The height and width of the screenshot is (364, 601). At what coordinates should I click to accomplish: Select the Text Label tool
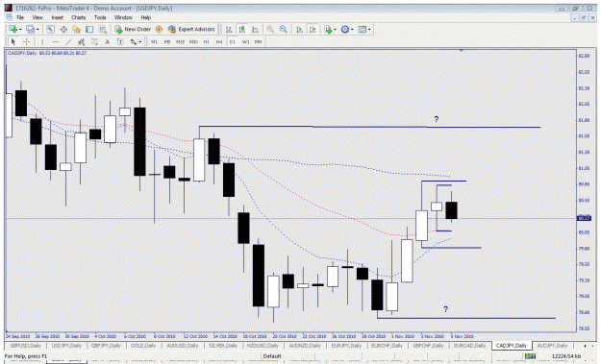120,41
